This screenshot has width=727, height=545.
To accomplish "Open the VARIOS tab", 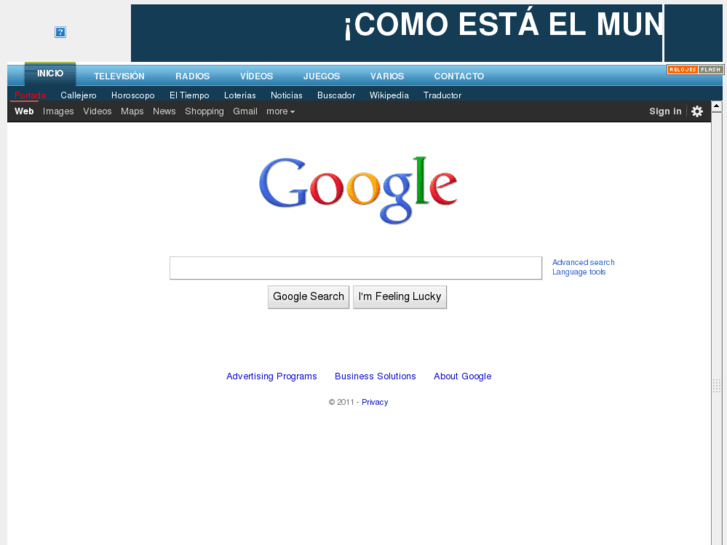I will coord(387,76).
